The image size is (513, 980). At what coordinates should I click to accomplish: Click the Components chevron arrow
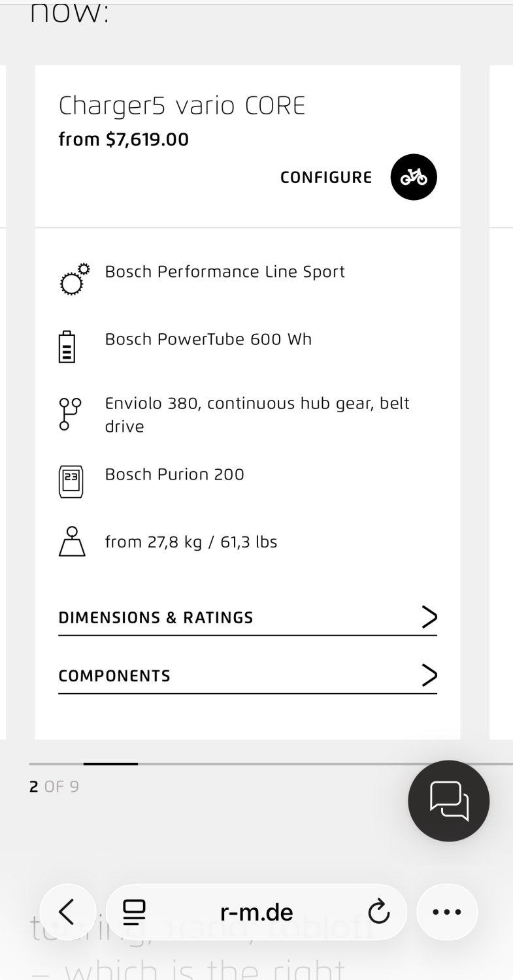tap(429, 675)
